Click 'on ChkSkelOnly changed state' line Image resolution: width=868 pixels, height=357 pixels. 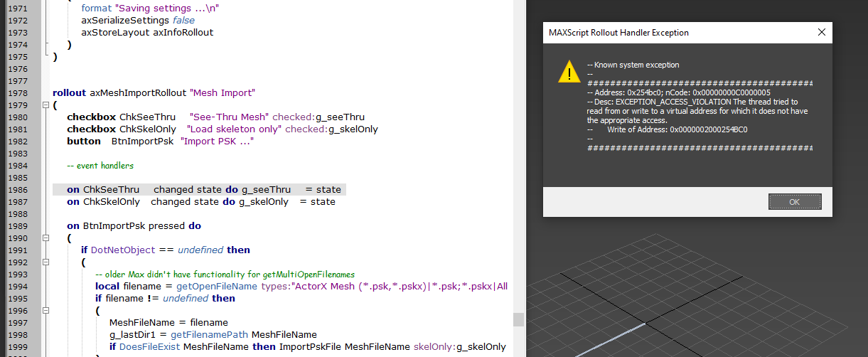[201, 202]
